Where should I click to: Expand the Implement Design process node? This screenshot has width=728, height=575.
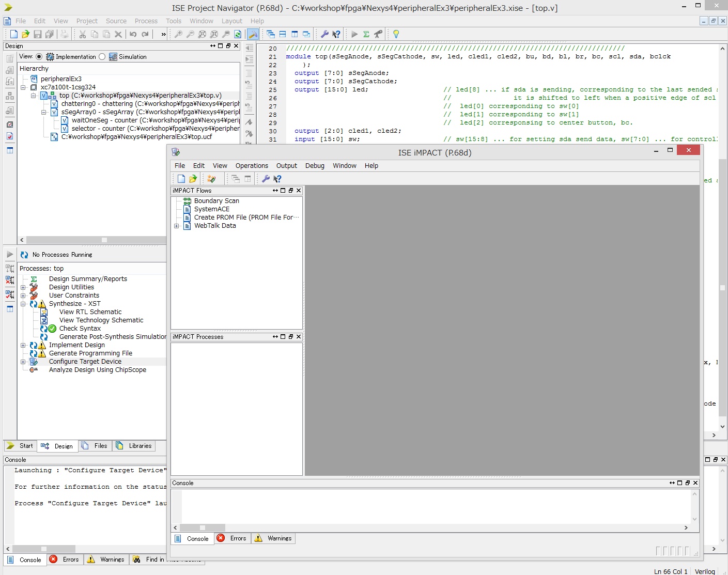coord(23,345)
